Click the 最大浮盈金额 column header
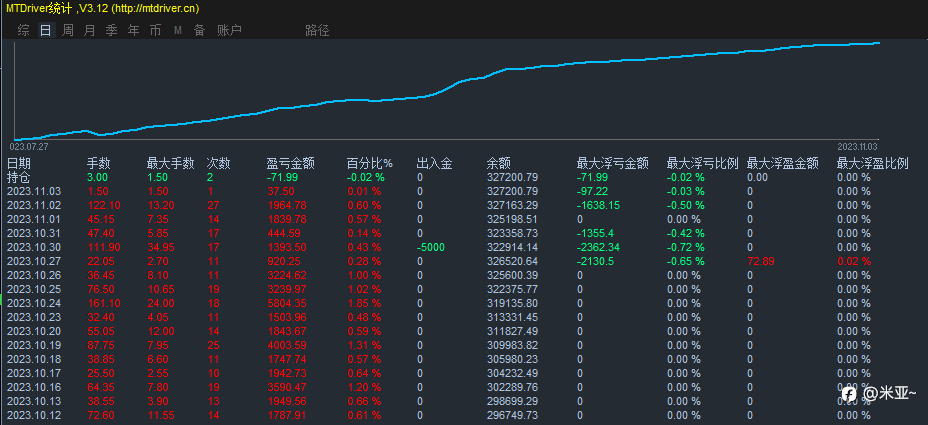Viewport: 928px width, 425px height. point(782,163)
